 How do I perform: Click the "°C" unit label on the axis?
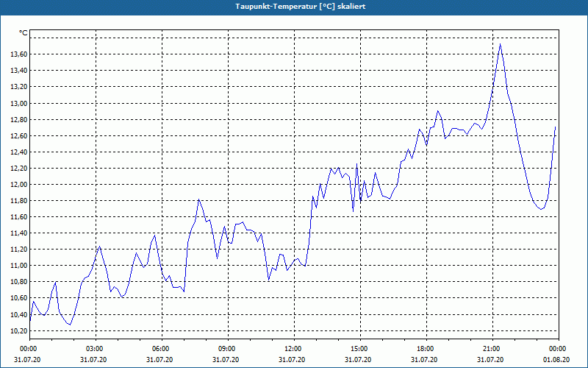click(x=24, y=33)
